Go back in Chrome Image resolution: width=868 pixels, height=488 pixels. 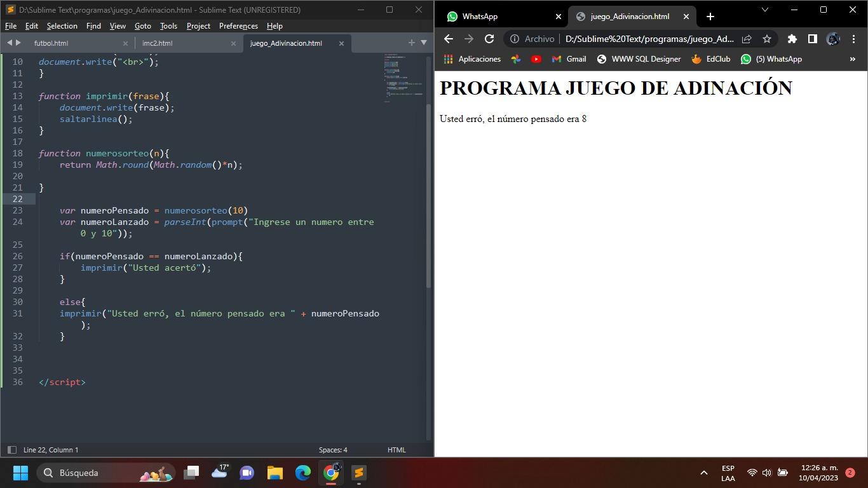(449, 39)
